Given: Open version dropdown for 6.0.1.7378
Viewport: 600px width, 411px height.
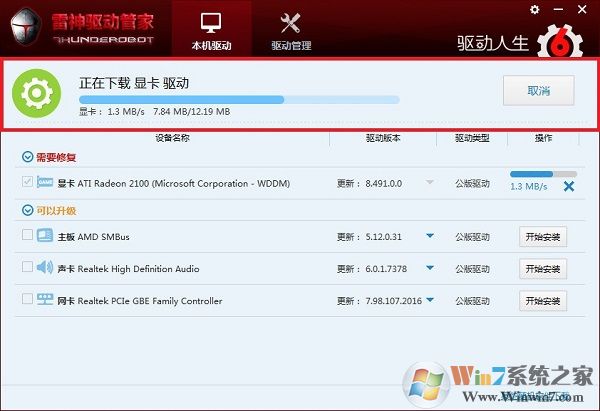Looking at the screenshot, I should pos(430,268).
